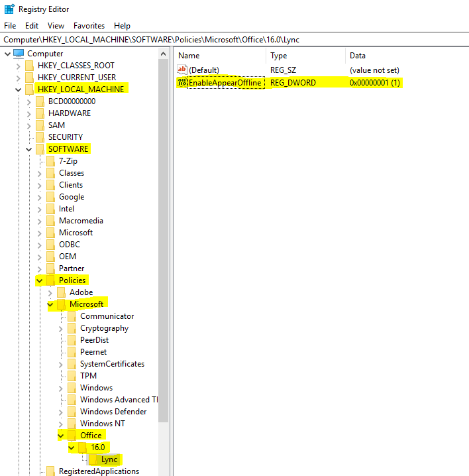Click the 7-Zip folder icon
This screenshot has height=476, width=469.
point(50,161)
